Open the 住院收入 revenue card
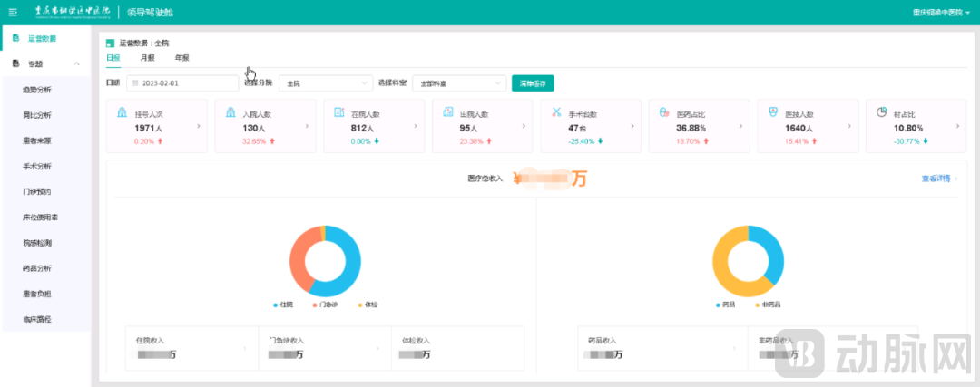This screenshot has width=980, height=387. [x=191, y=348]
